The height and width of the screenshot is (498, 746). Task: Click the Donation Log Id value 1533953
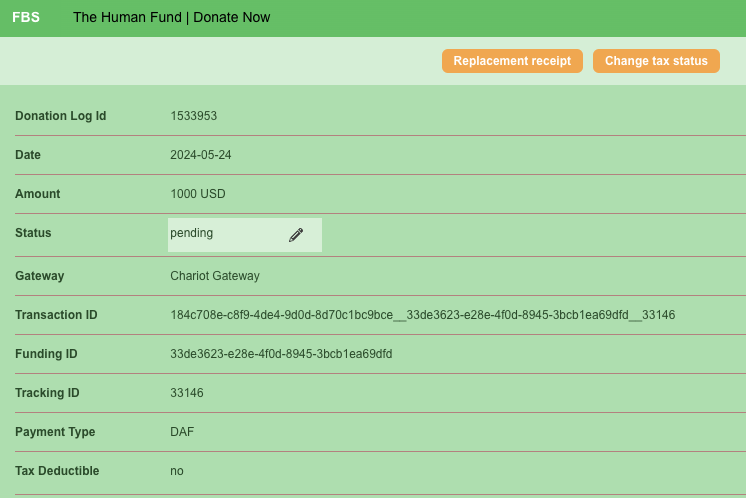194,116
